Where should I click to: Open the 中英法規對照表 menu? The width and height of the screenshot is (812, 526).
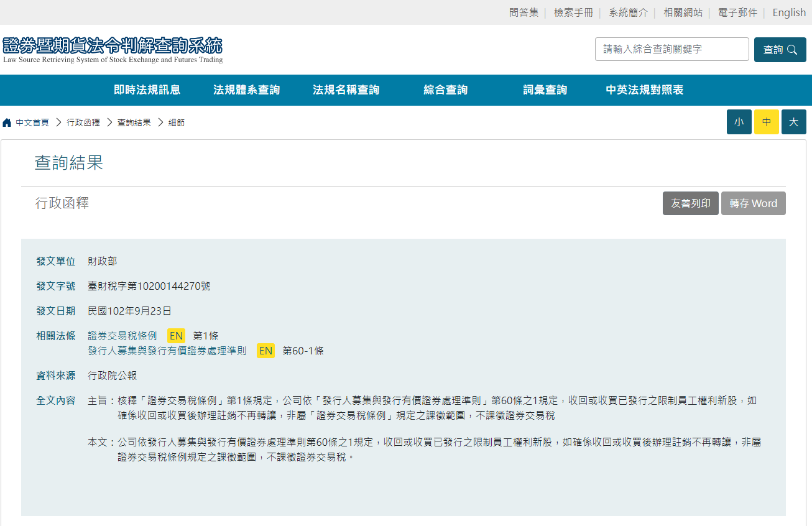coord(645,90)
